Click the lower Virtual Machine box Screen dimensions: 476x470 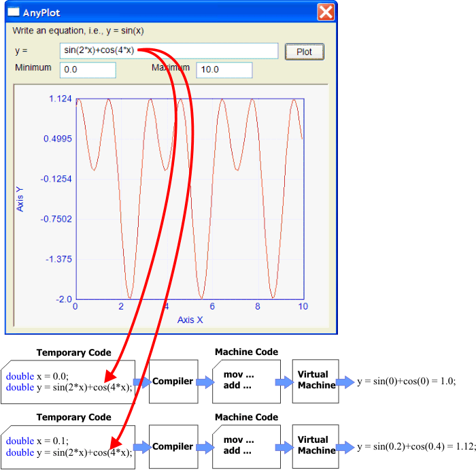[x=316, y=446]
